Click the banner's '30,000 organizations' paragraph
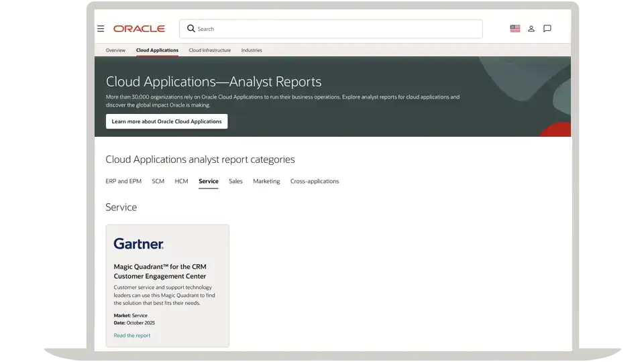This screenshot has width=644, height=362. point(282,101)
